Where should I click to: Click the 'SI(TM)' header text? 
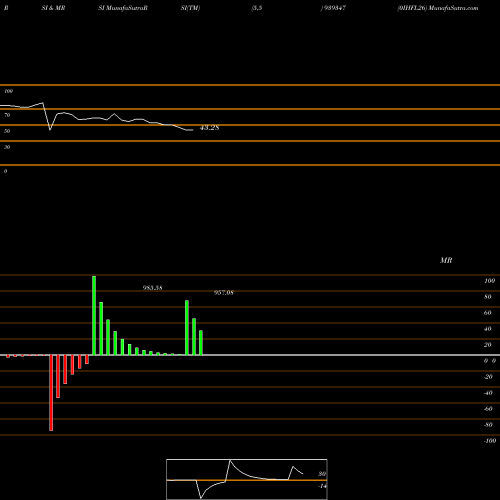[190, 8]
